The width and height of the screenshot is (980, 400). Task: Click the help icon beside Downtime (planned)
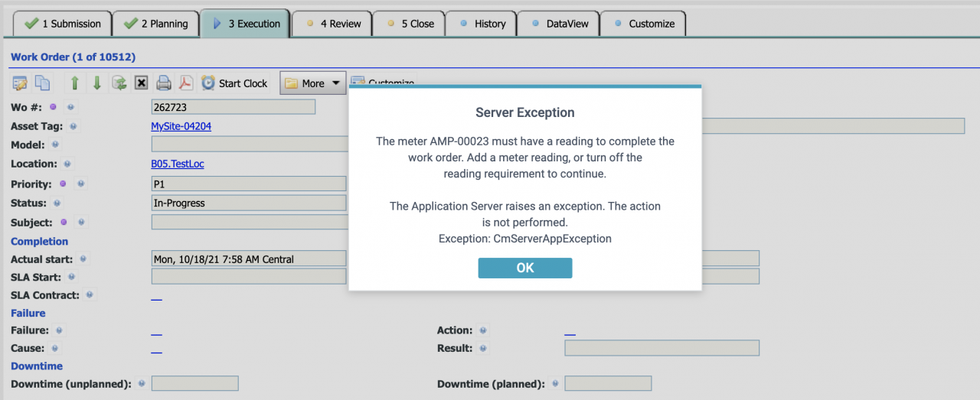tap(555, 383)
